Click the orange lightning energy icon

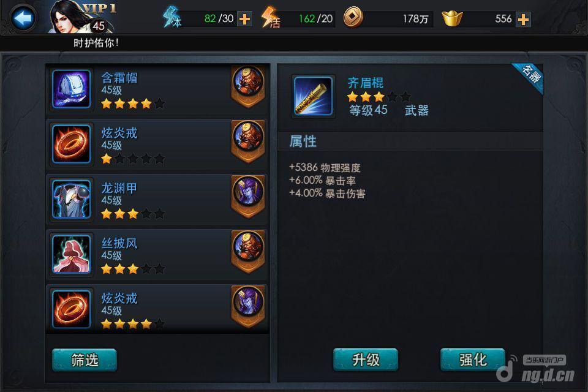pyautogui.click(x=270, y=18)
